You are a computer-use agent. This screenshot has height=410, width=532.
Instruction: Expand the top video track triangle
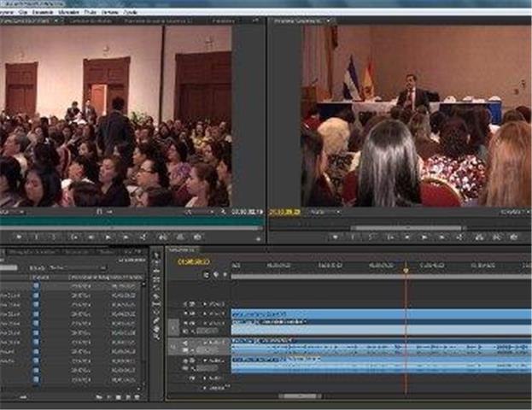[x=203, y=303]
